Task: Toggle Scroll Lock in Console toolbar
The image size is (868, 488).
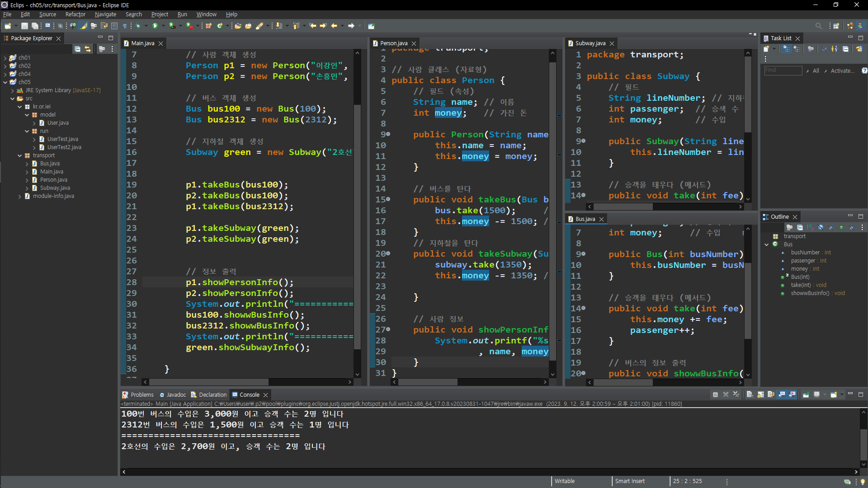Action: click(x=760, y=394)
